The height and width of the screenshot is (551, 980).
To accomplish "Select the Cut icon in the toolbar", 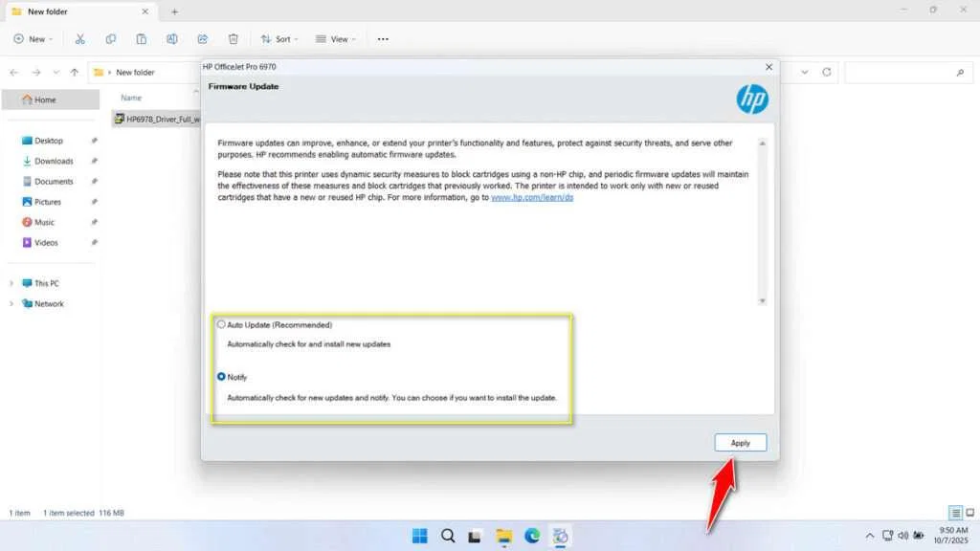I will [x=80, y=38].
